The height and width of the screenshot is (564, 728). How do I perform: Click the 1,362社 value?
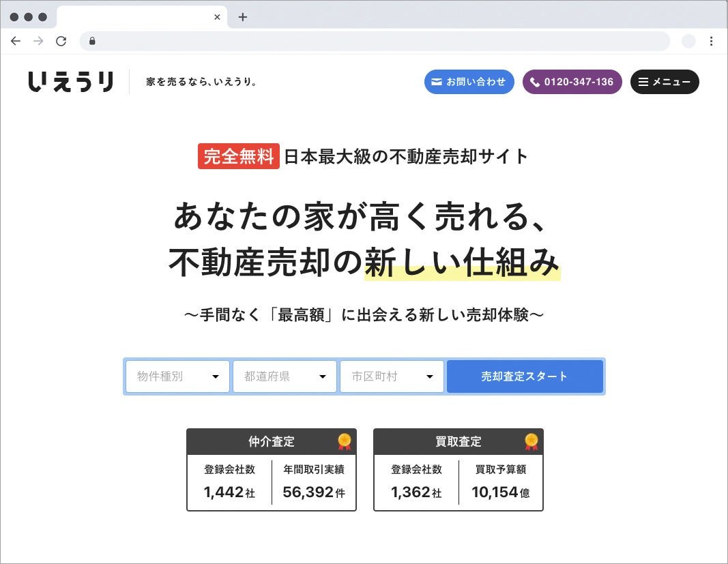(416, 492)
